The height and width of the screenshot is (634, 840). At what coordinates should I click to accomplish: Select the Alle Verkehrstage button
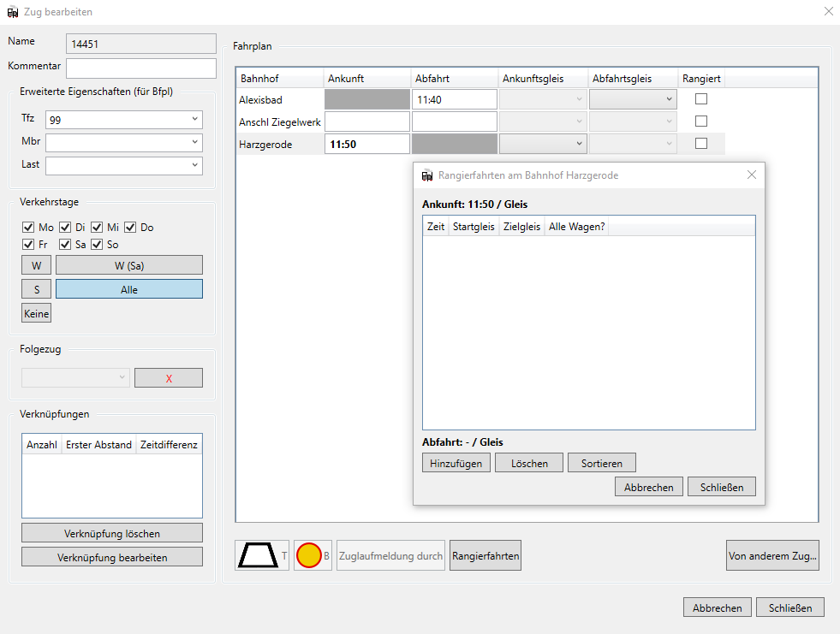[x=129, y=289]
